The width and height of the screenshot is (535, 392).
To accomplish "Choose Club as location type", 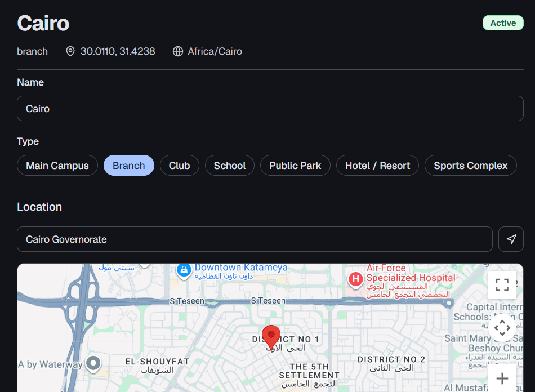I will pyautogui.click(x=179, y=166).
